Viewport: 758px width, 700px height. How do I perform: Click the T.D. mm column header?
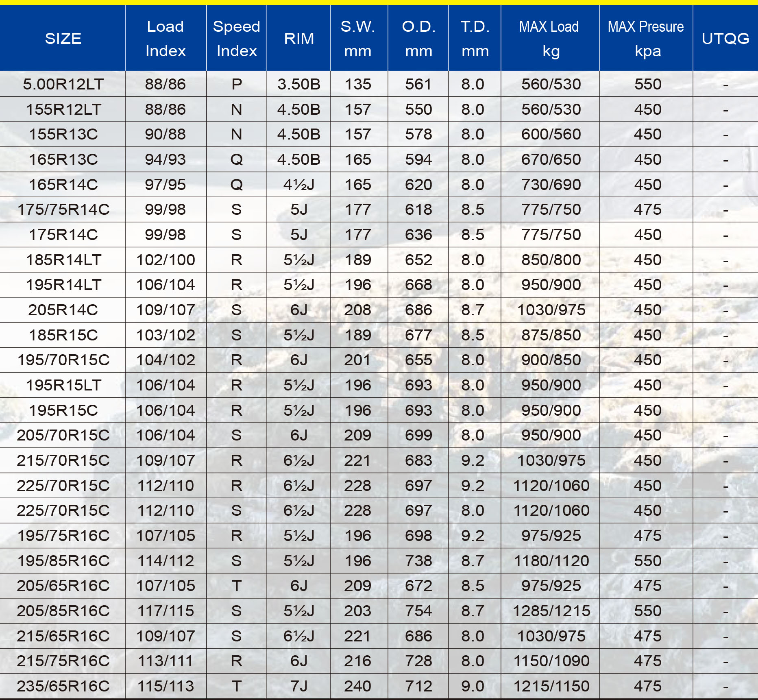[475, 39]
